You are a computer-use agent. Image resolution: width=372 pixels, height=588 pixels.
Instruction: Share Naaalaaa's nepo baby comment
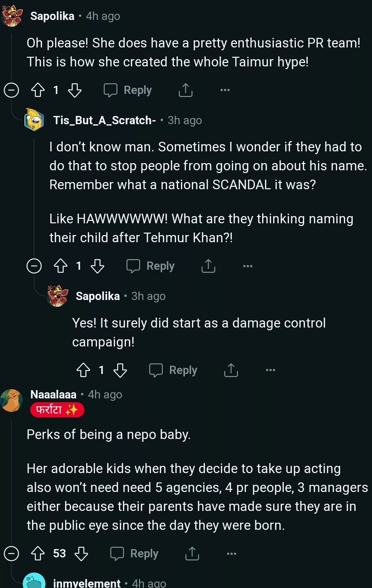192,554
